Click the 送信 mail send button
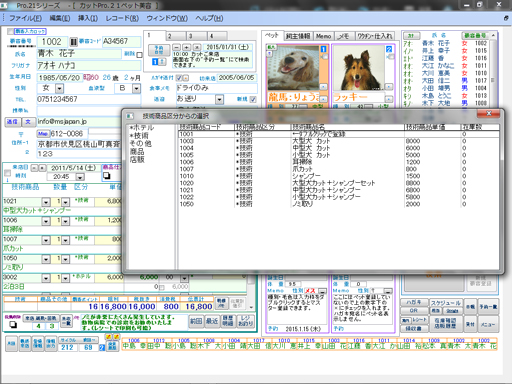The image size is (512, 384). (x=13, y=122)
